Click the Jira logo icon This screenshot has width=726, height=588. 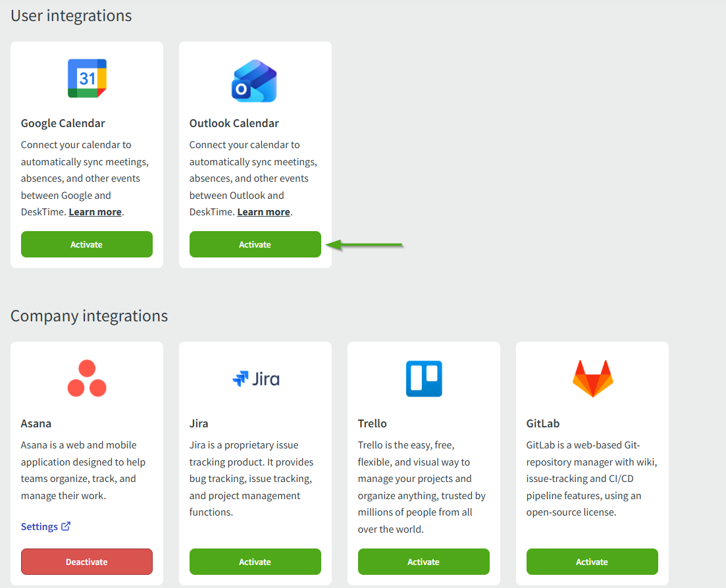(255, 379)
